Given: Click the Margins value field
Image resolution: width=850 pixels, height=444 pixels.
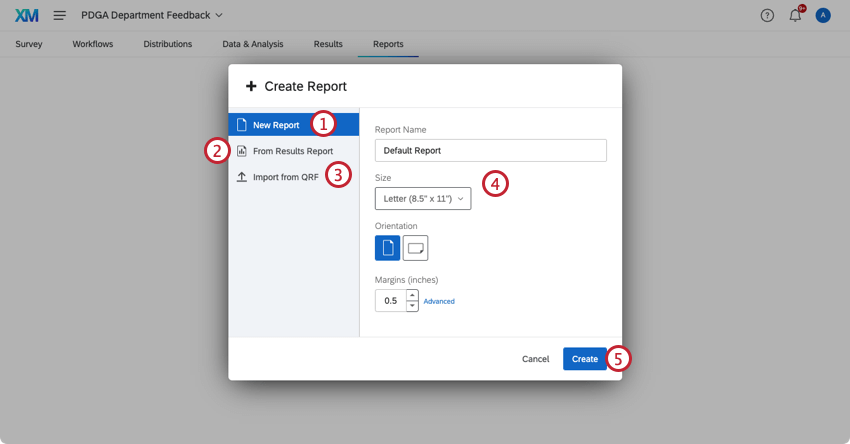Looking at the screenshot, I should 390,300.
